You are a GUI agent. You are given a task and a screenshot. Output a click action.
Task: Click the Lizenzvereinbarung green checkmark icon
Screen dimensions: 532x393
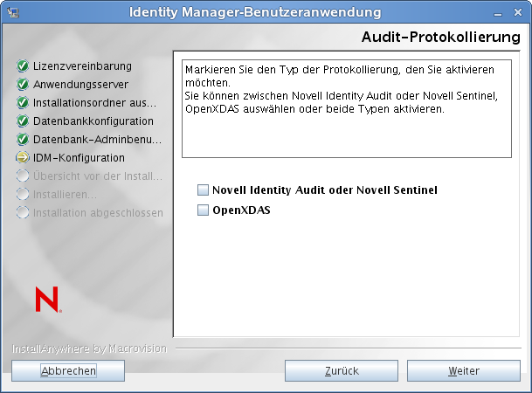pyautogui.click(x=22, y=66)
